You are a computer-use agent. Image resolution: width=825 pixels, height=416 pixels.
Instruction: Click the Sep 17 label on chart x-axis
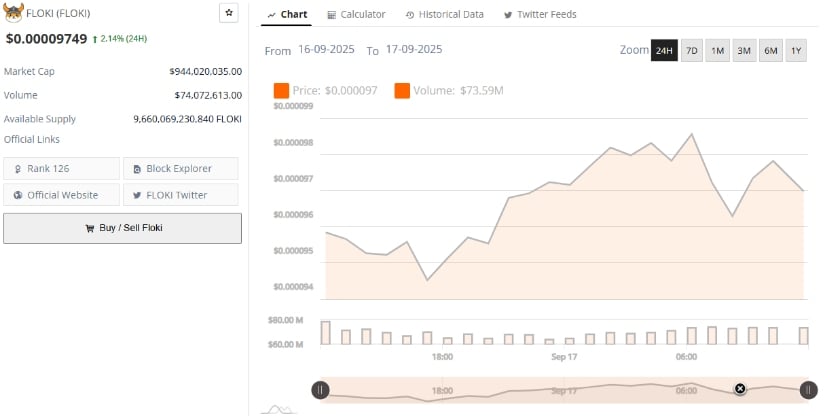[564, 357]
